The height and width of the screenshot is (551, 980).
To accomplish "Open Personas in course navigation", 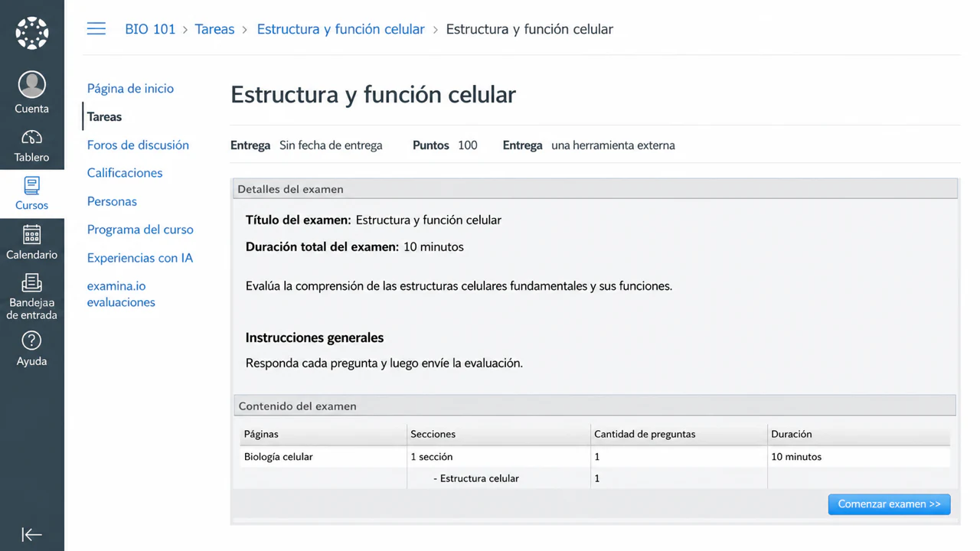I will [x=112, y=201].
